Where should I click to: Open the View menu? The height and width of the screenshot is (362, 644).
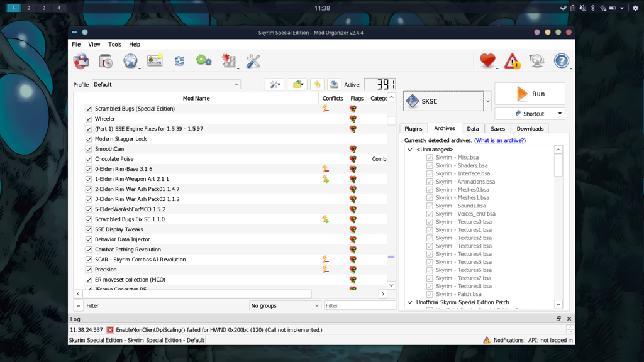click(x=94, y=45)
